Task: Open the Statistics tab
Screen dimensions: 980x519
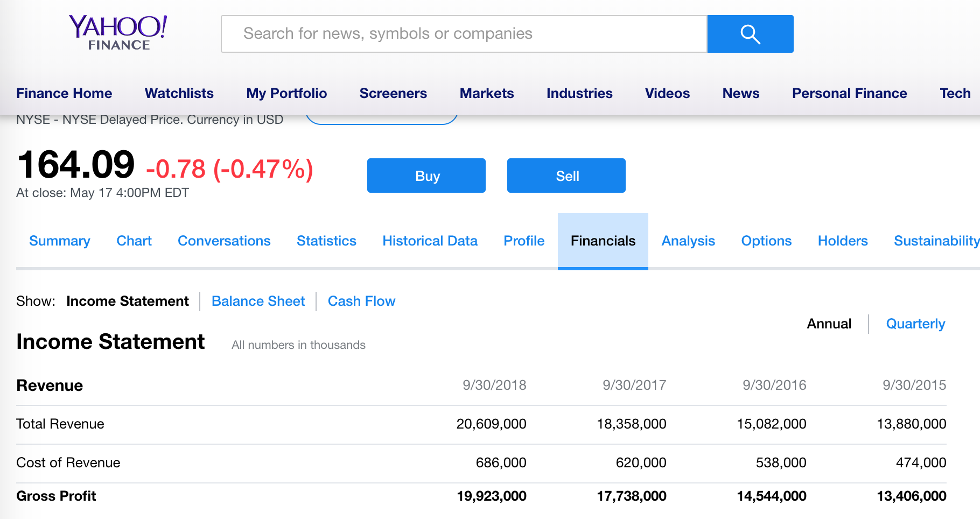Action: point(326,241)
